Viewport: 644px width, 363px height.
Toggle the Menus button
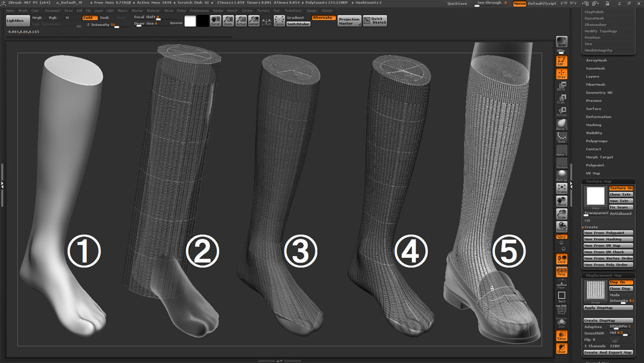click(519, 4)
